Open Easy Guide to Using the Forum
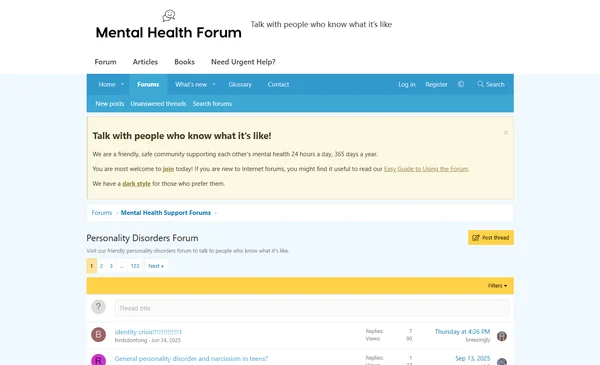 point(426,169)
